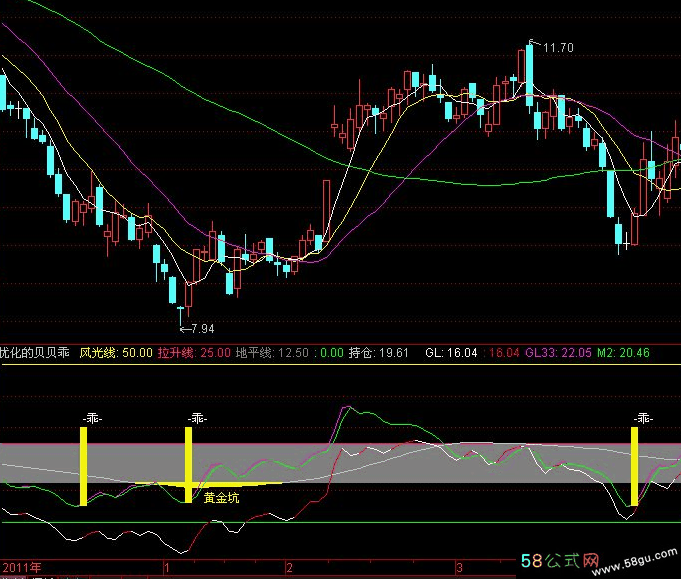Click the green M2: 20.46 reading
The height and width of the screenshot is (579, 681).
(x=623, y=352)
